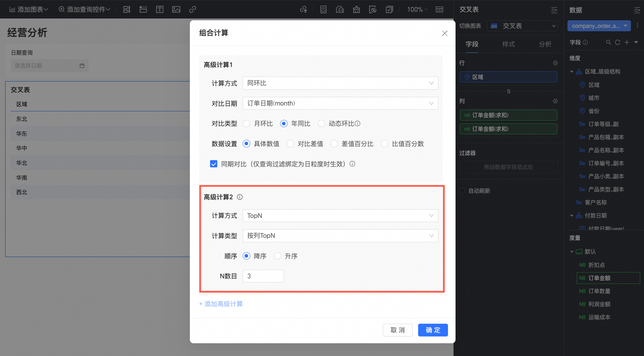Screen dimensions: 644x356
Task: Click the info icon beside 高级计算2
Action: [240, 197]
